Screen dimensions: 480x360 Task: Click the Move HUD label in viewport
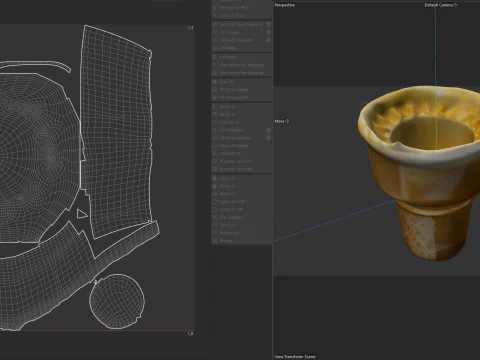(x=282, y=121)
